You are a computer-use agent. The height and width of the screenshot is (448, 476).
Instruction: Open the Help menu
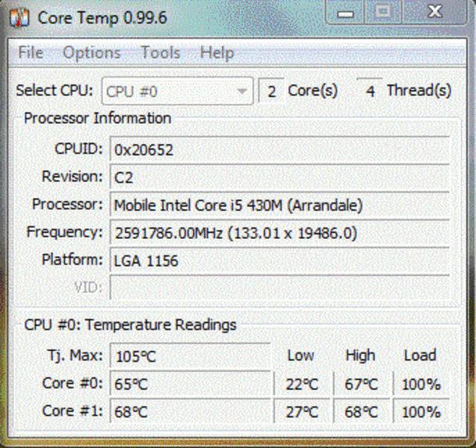coord(217,53)
